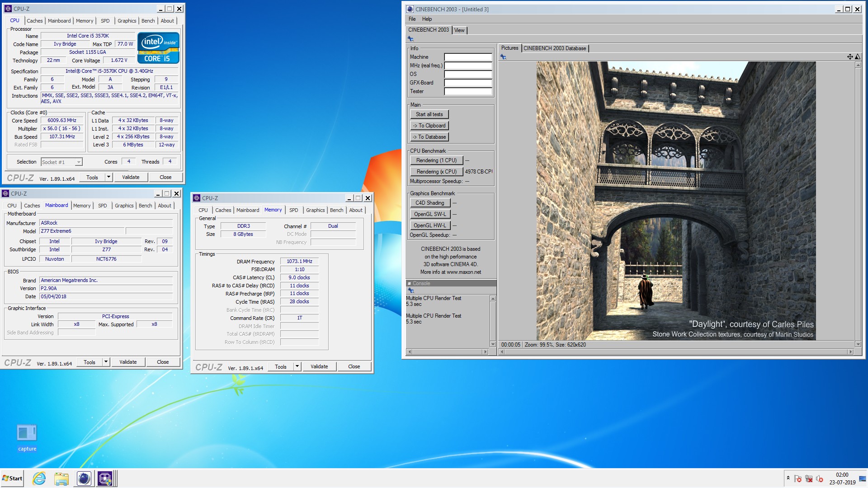Screen dimensions: 868x488
Task: Click the Show Desktop icon near the clock
Action: (x=863, y=479)
